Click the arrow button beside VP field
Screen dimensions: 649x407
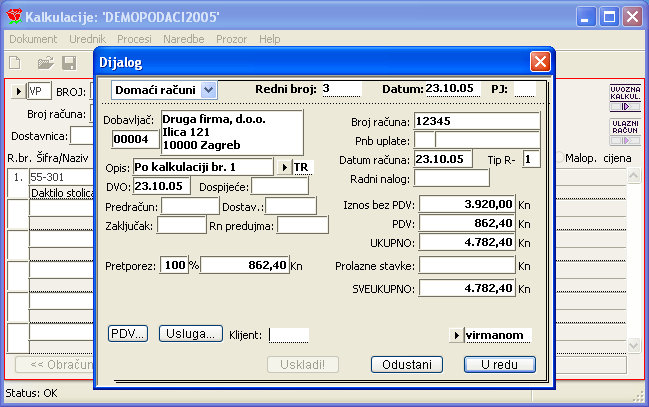pyautogui.click(x=18, y=91)
